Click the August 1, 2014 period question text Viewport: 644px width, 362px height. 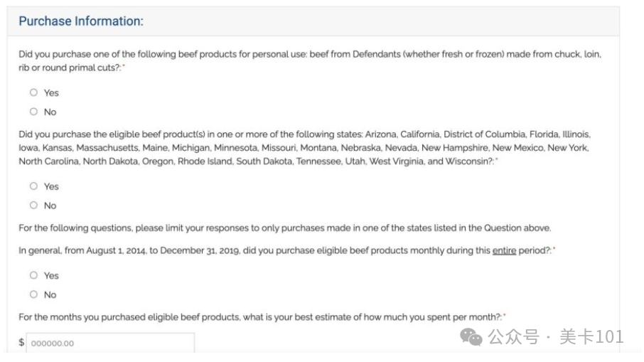pyautogui.click(x=285, y=250)
